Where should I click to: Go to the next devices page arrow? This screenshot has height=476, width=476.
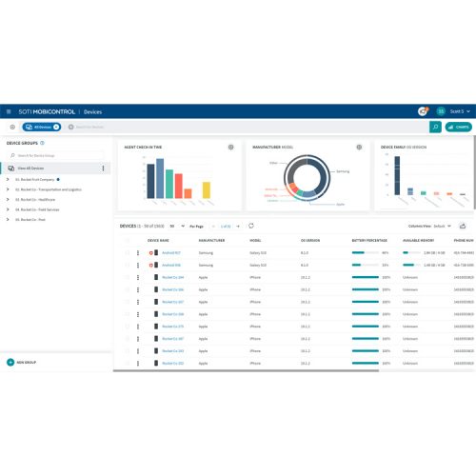[238, 227]
